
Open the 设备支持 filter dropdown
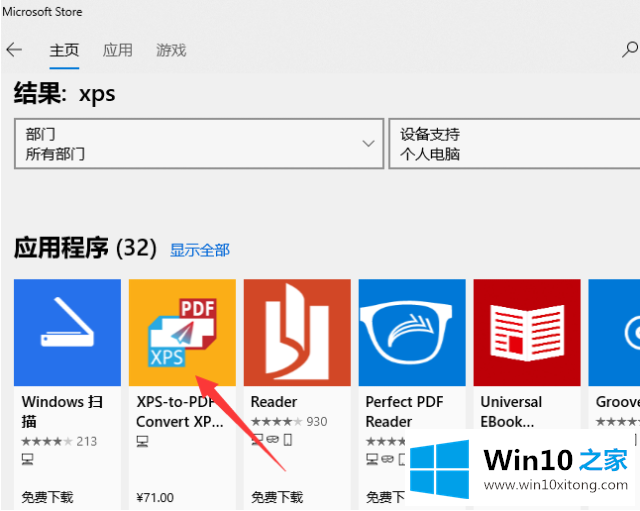click(514, 144)
